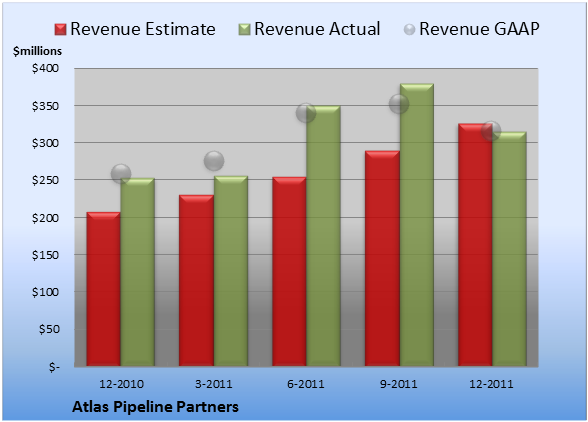588x422 pixels.
Task: Select the GAAP sphere marker for 3-2011
Action: [214, 161]
